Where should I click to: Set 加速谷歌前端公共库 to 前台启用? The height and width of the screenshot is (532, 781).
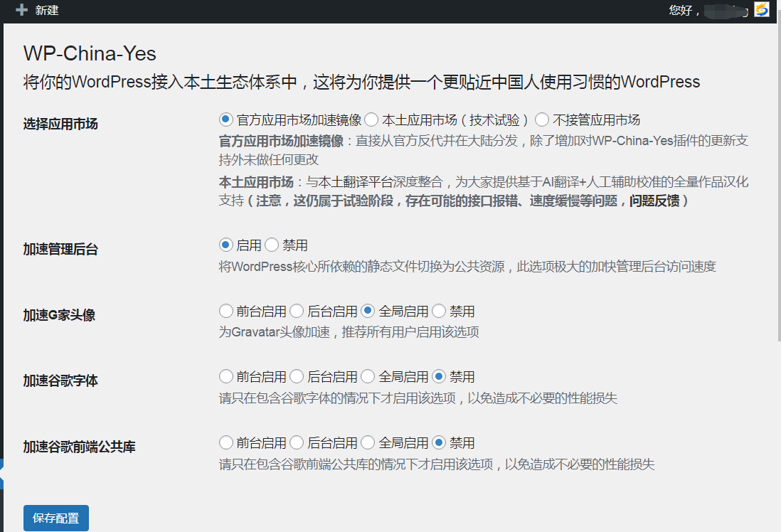(x=225, y=442)
